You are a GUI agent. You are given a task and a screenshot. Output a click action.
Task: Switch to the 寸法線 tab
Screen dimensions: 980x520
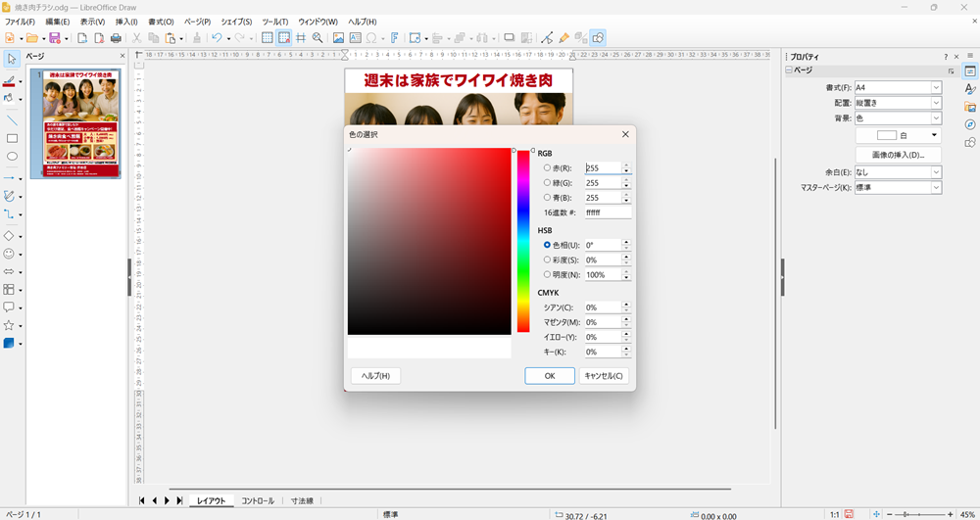pyautogui.click(x=302, y=500)
